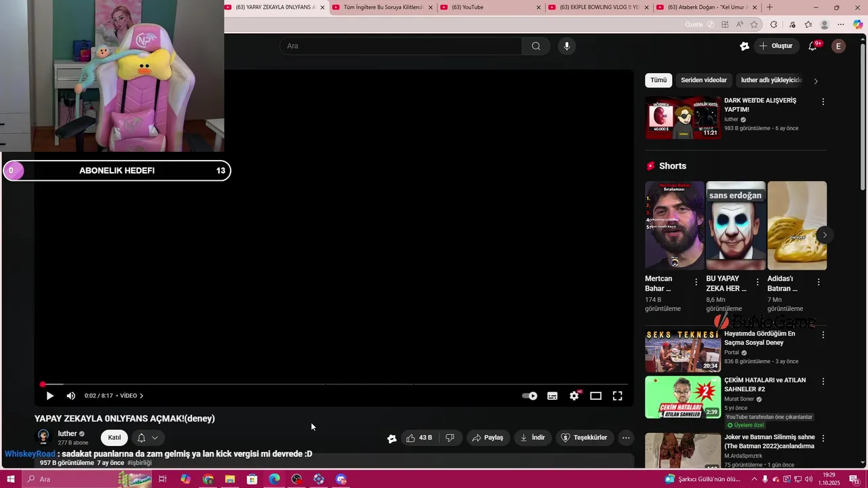Switch to theater mode view
The image size is (868, 488).
click(595, 396)
